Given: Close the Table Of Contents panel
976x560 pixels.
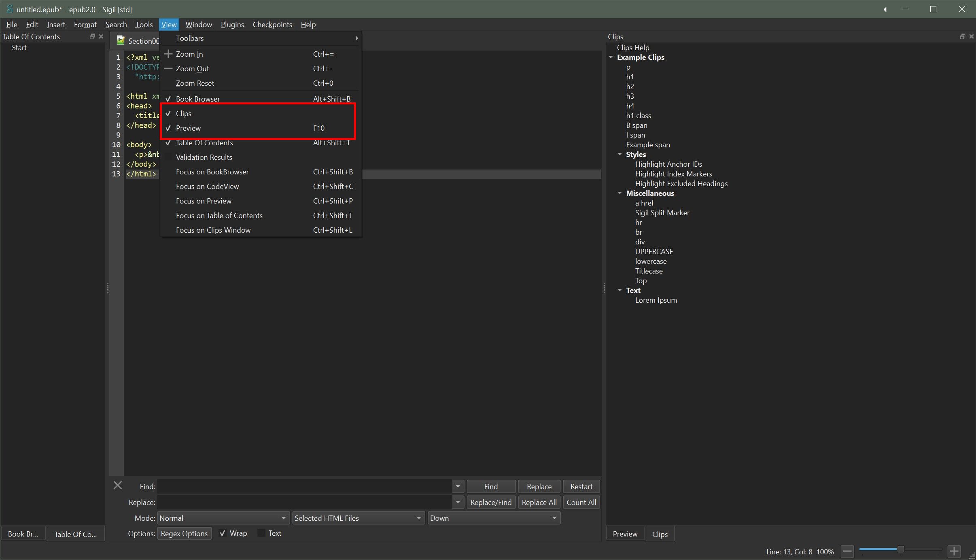Looking at the screenshot, I should point(101,36).
